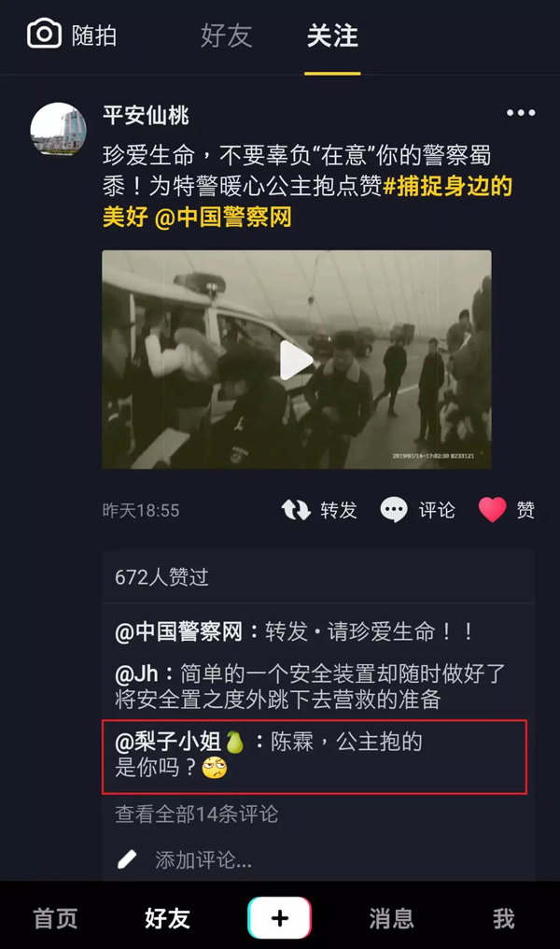Tap the pencil icon beside 添加评论
The image size is (560, 949).
coord(126,859)
